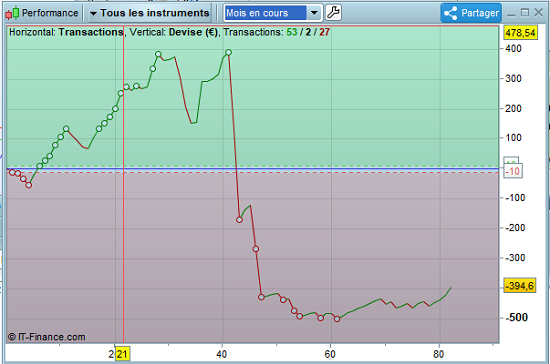Click the 40 horizontal axis label
550x364 pixels.
tap(221, 354)
